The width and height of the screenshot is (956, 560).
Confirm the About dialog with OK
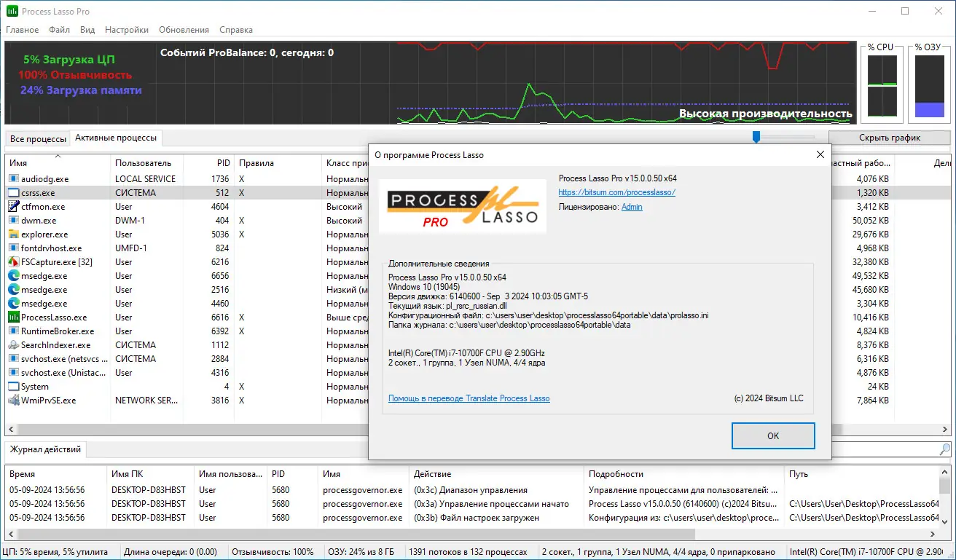pyautogui.click(x=773, y=435)
